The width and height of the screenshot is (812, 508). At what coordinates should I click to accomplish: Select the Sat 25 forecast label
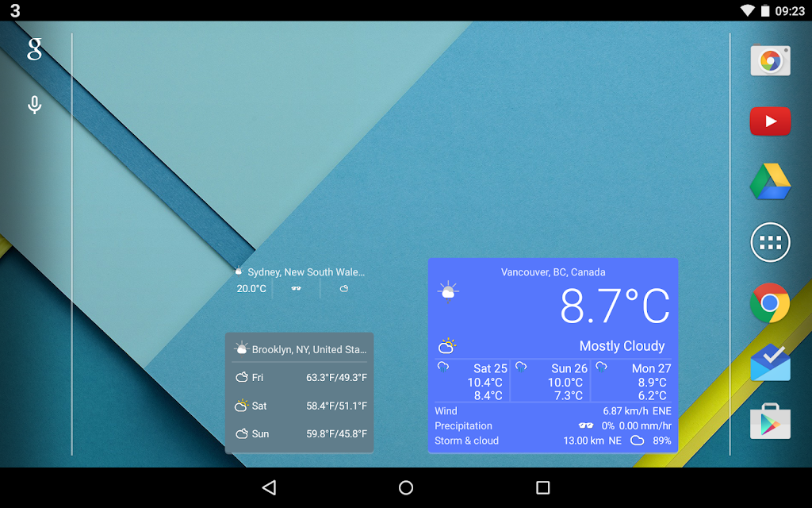coord(490,368)
